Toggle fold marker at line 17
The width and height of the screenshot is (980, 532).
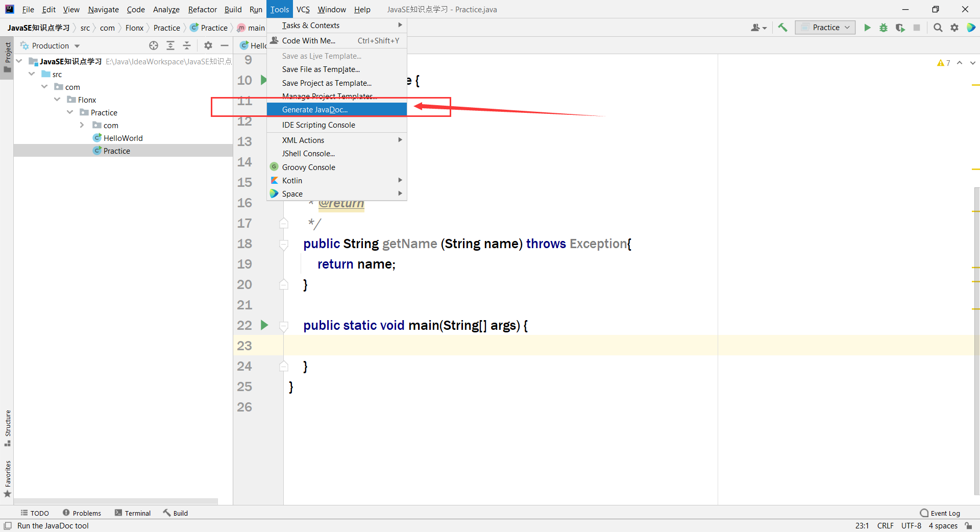tap(284, 223)
